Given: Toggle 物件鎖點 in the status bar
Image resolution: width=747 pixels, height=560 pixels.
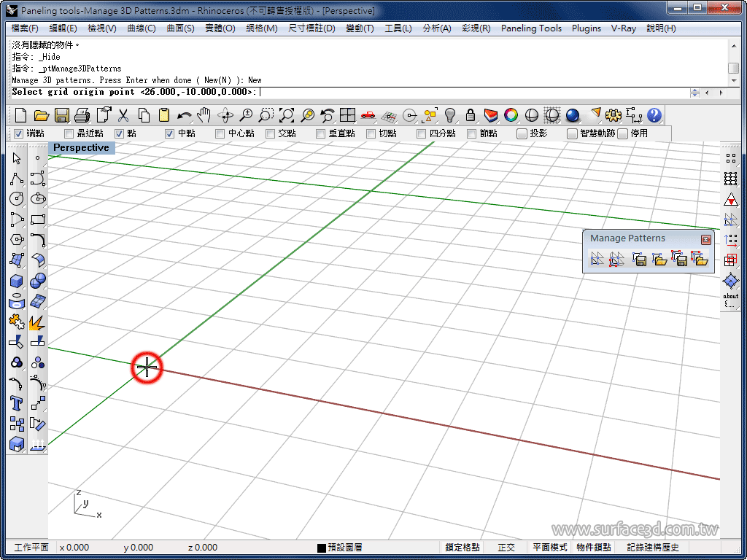Looking at the screenshot, I should (x=594, y=548).
